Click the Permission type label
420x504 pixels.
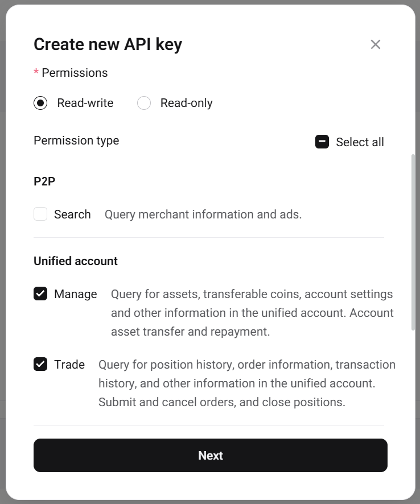pyautogui.click(x=76, y=141)
